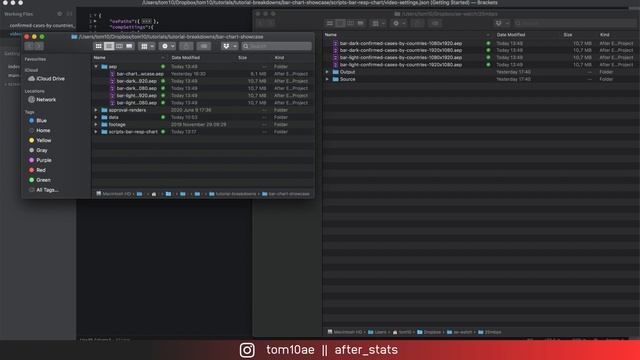Click gallery view button in back Finder toolbar
640x360 pixels.
click(360, 23)
